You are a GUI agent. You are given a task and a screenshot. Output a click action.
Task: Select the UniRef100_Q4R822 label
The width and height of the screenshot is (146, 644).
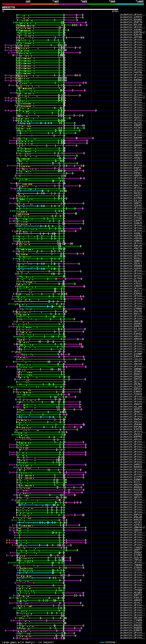131,464
